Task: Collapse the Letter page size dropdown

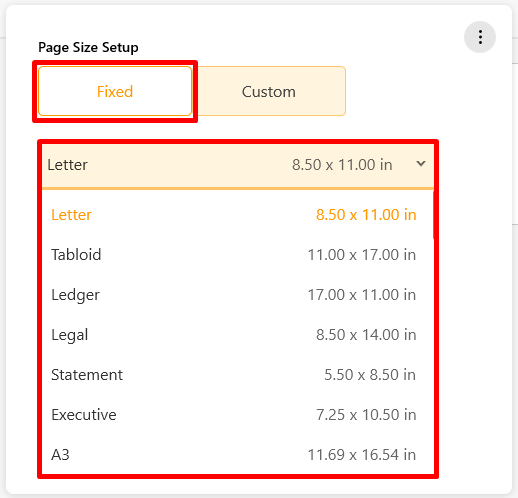Action: pos(238,165)
